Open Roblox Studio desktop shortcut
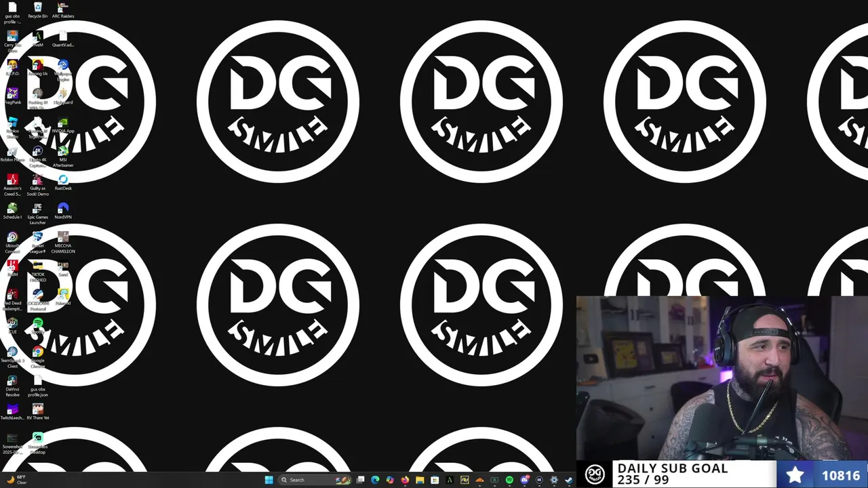The image size is (868, 488). 12,127
